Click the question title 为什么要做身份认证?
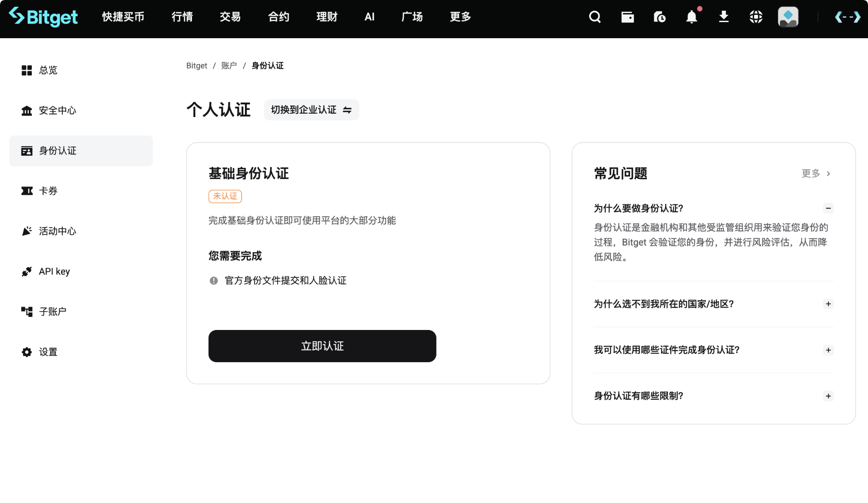 coord(638,208)
